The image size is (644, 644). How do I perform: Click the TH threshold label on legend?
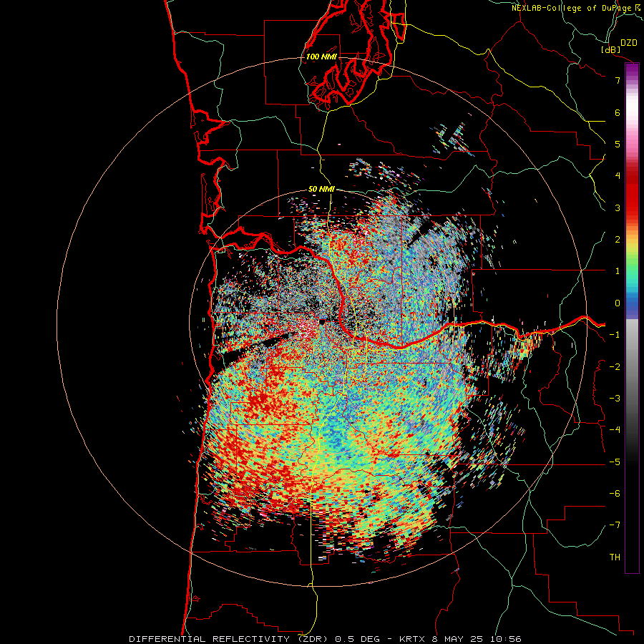coord(615,557)
